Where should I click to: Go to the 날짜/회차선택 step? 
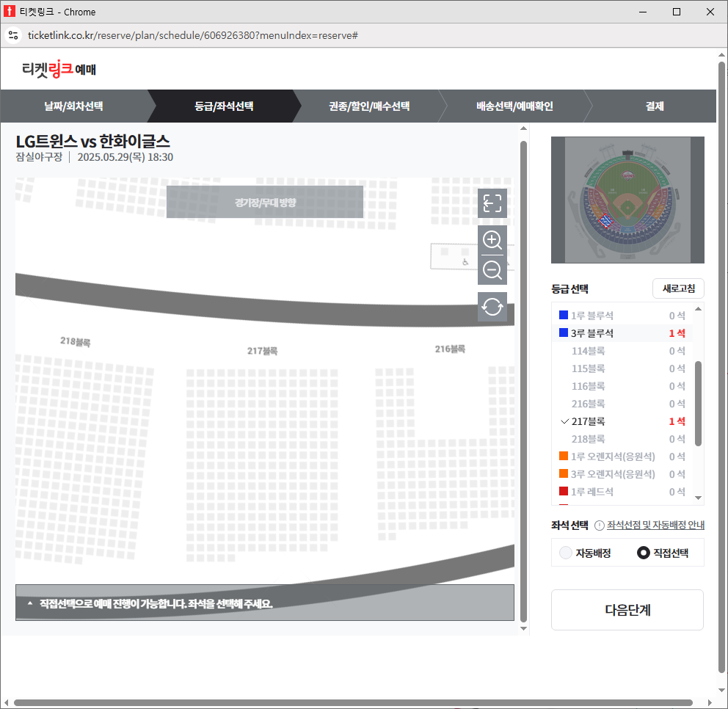point(74,106)
